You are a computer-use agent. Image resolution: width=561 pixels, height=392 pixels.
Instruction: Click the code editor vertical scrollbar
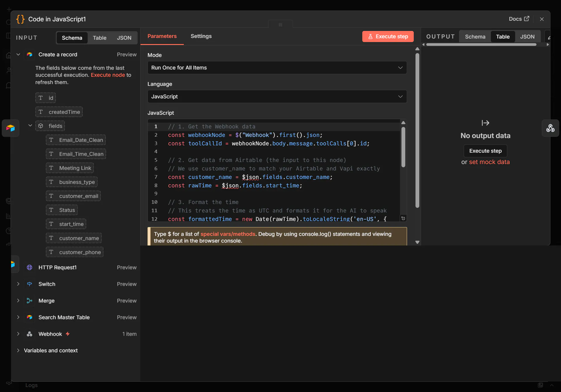[x=403, y=147]
